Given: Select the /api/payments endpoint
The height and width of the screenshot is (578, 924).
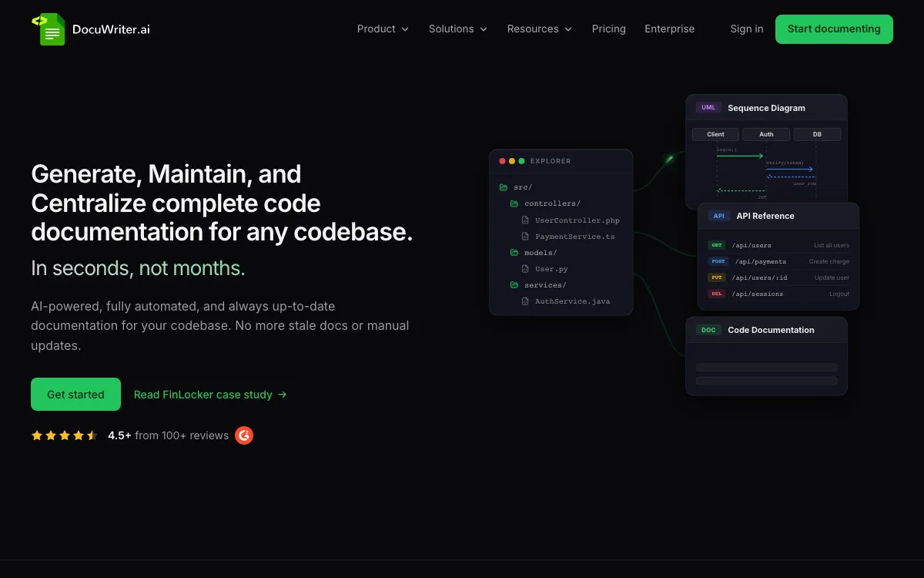Looking at the screenshot, I should point(761,261).
